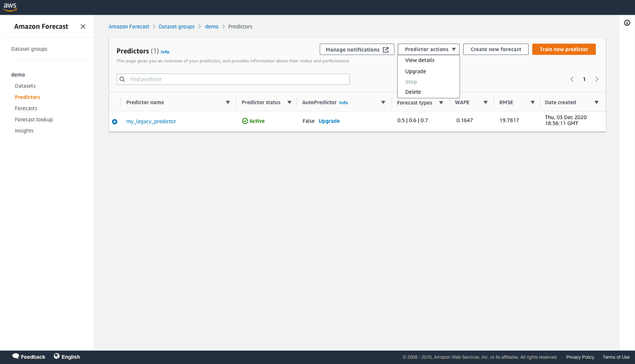Open Insights in the sidebar
The height and width of the screenshot is (364, 635).
tap(24, 131)
